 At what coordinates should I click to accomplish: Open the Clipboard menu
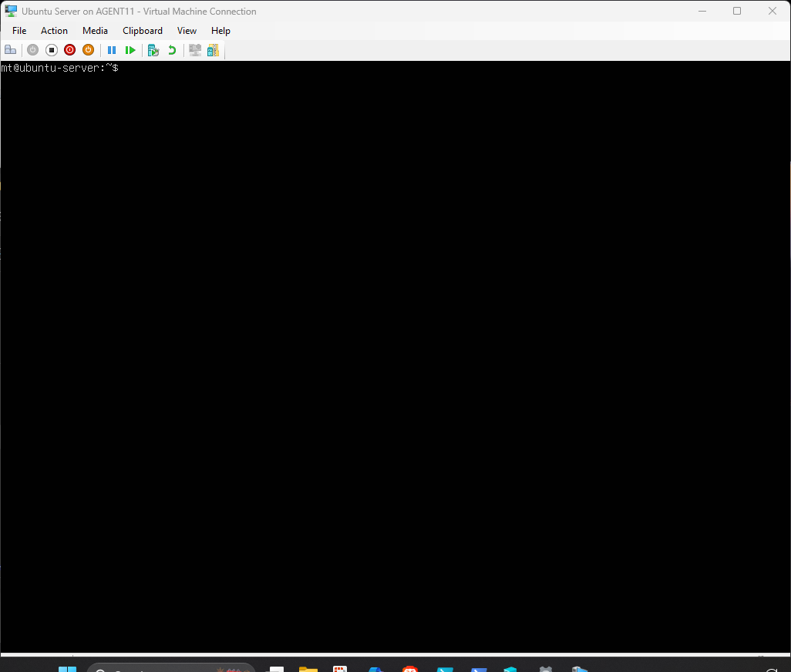click(x=143, y=31)
